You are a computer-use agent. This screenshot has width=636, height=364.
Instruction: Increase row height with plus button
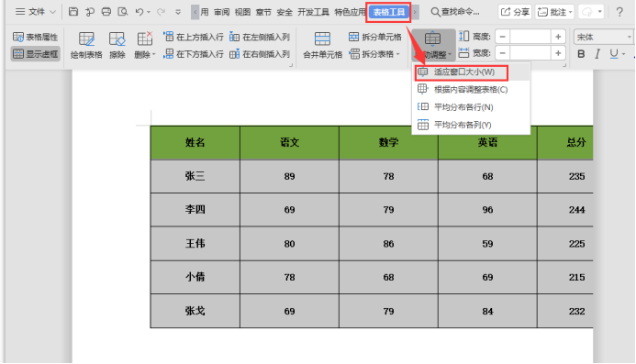[558, 37]
